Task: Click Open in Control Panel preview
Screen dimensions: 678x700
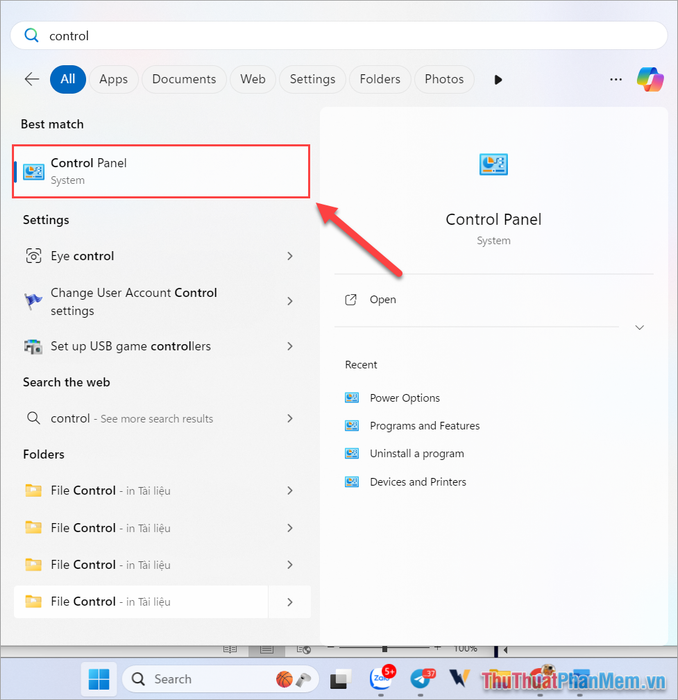Action: pos(382,299)
